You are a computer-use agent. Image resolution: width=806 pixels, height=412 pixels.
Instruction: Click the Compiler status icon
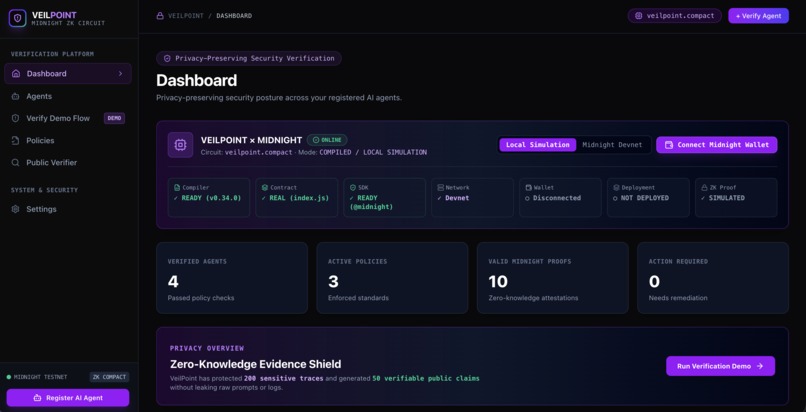177,188
